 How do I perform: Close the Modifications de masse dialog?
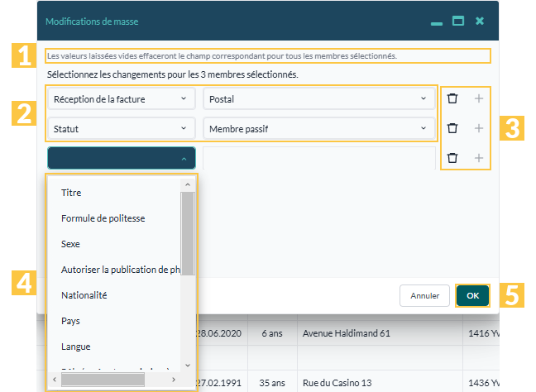tap(480, 21)
